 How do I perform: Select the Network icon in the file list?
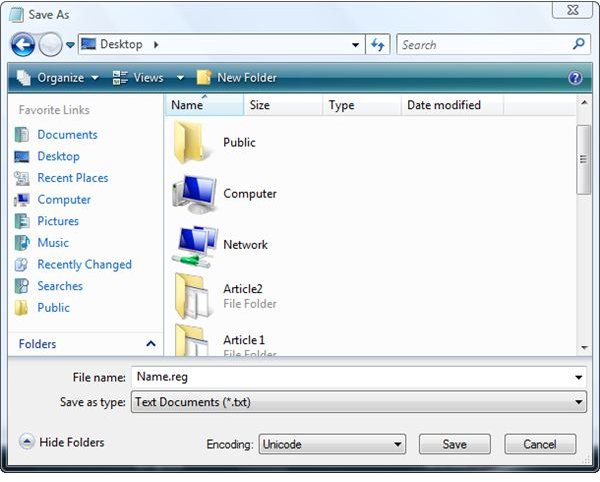[x=195, y=246]
